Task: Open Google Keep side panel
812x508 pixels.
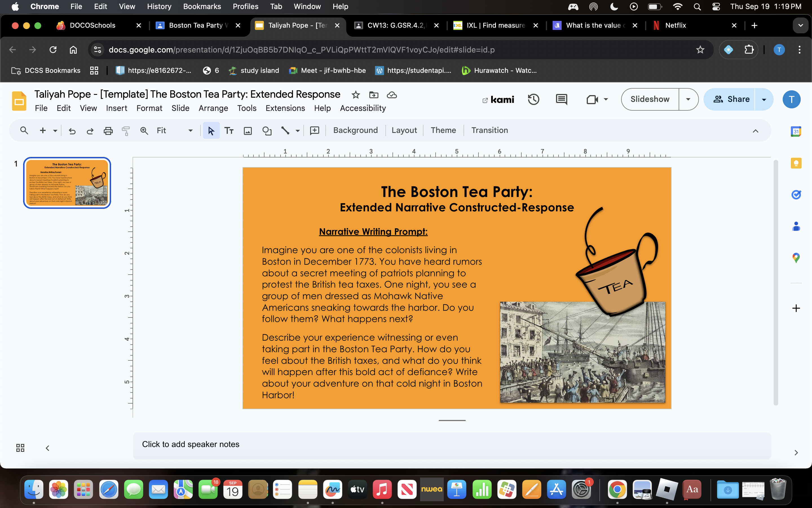Action: coord(796,163)
